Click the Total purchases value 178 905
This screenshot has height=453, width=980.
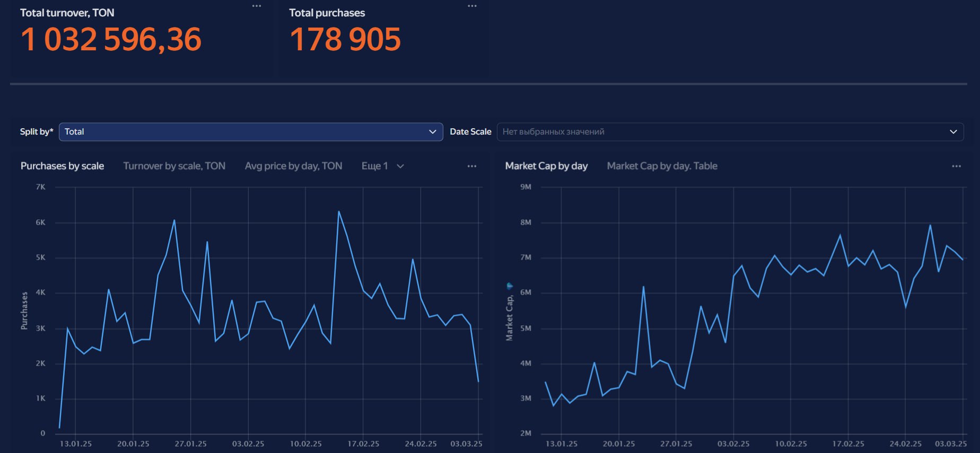[345, 40]
